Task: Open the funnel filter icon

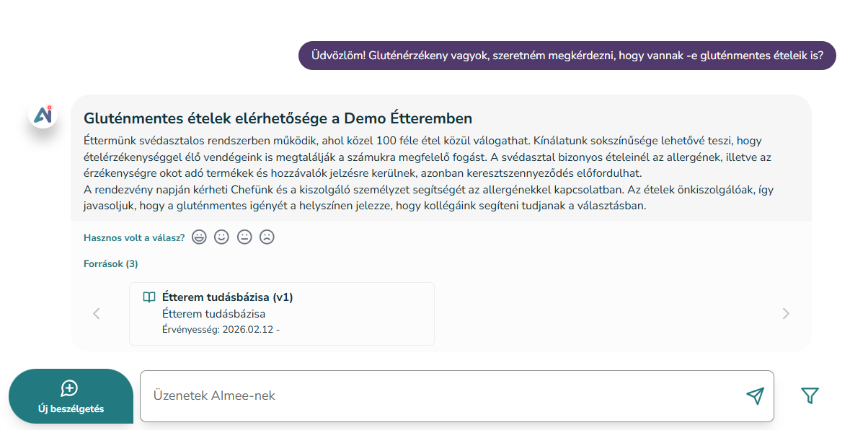Action: click(x=810, y=395)
